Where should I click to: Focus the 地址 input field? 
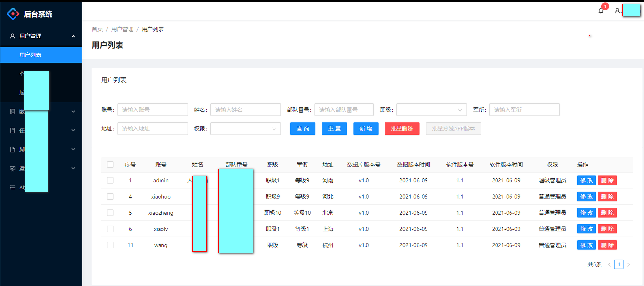click(x=152, y=128)
